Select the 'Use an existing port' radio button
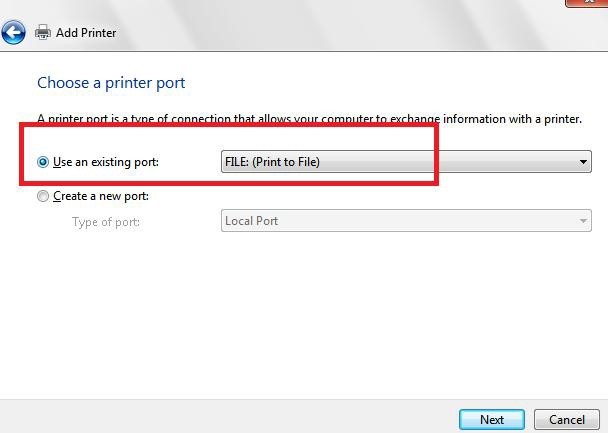The image size is (608, 433). [x=43, y=162]
